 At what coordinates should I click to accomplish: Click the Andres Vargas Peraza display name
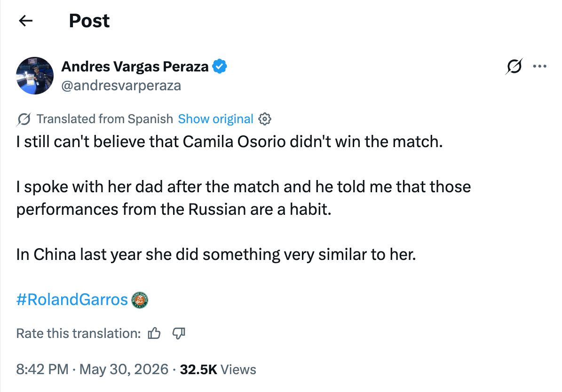click(x=135, y=67)
